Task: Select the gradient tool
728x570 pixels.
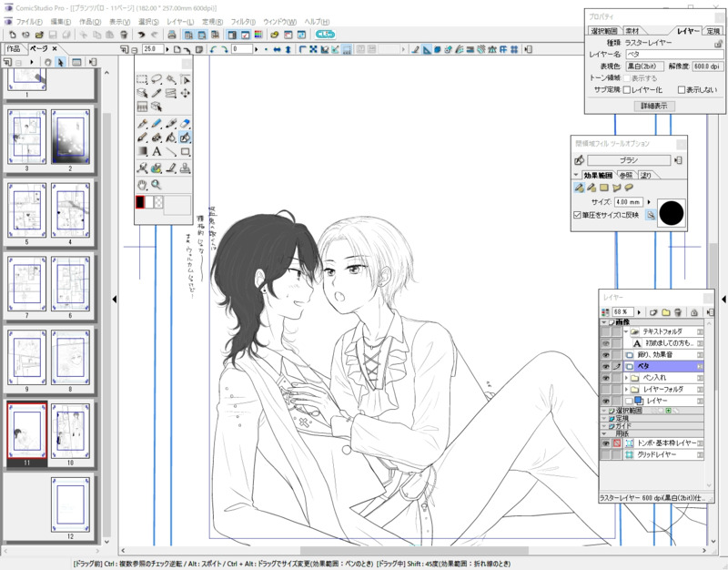Action: [142, 151]
